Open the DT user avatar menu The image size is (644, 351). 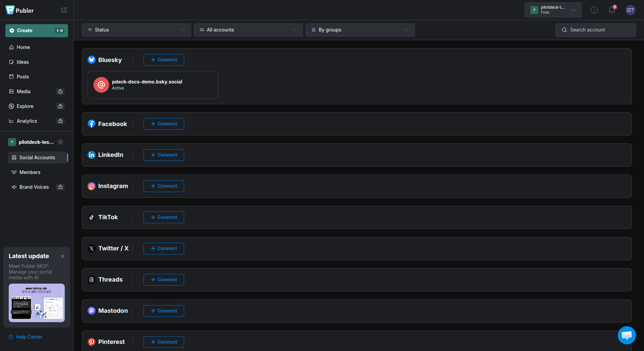pyautogui.click(x=631, y=10)
